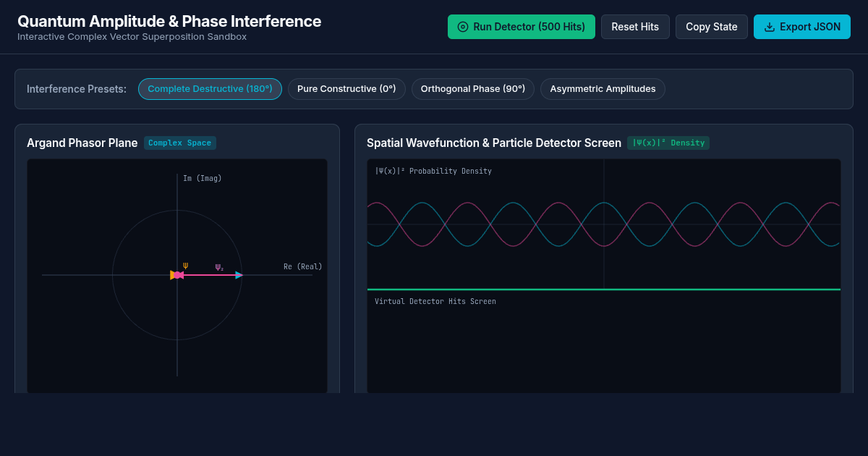Click the Interactive Complex Vector Superposition Sandbox subtitle
868x456 pixels.
(132, 37)
